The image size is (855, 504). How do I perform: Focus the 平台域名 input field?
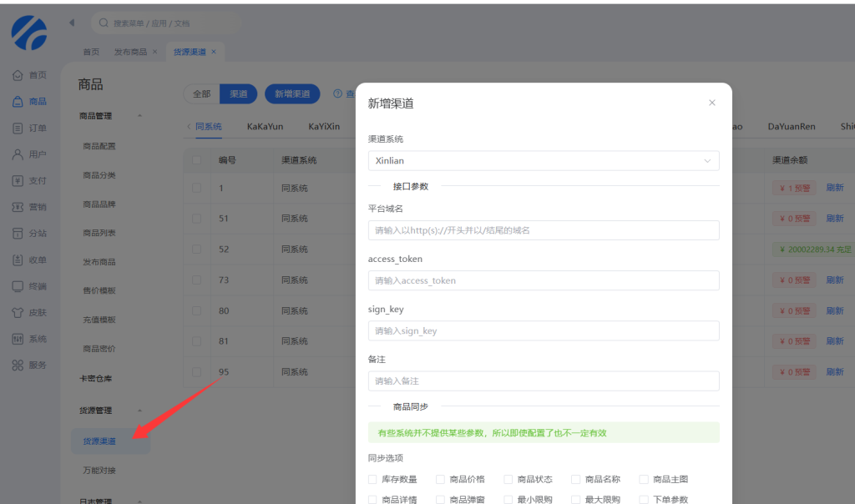[x=543, y=230]
